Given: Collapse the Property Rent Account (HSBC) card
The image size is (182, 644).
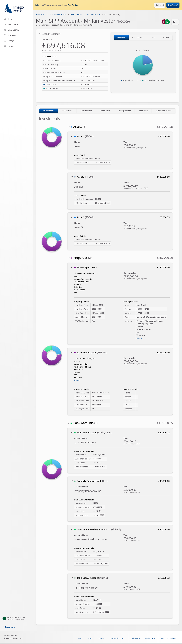Looking at the screenshot, I should point(72,481).
